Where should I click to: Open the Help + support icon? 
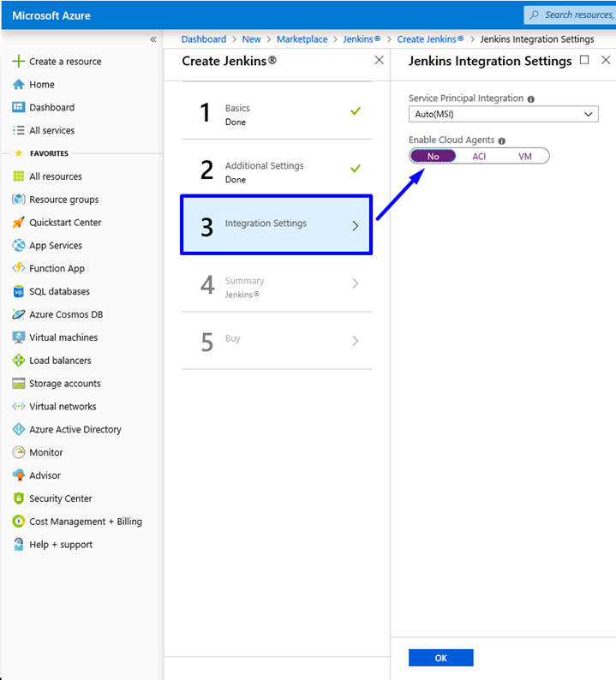pos(18,544)
